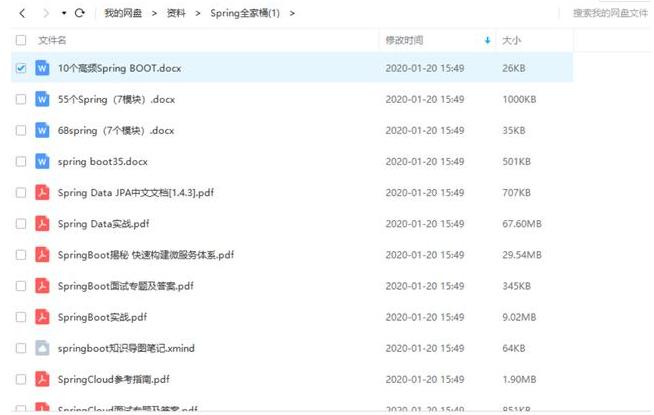This screenshot has width=654, height=415.
Task: Expand arrow after 我的网盘 breadcrumb
Action: coord(154,14)
